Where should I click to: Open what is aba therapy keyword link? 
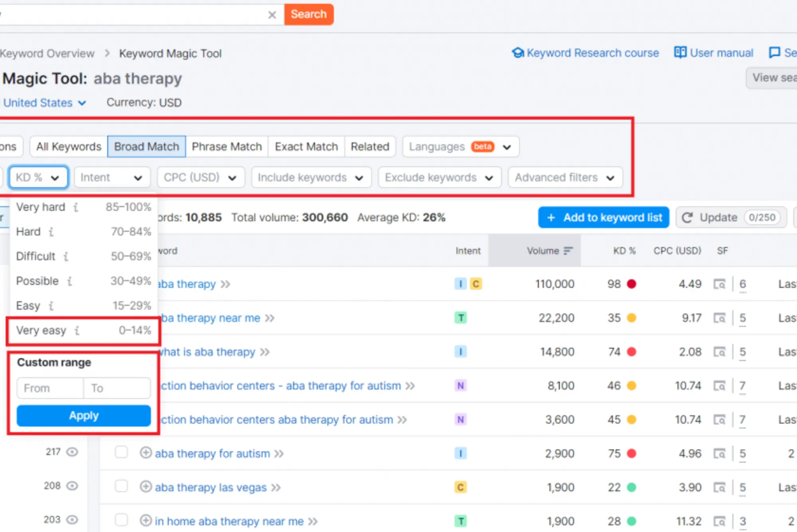(206, 352)
